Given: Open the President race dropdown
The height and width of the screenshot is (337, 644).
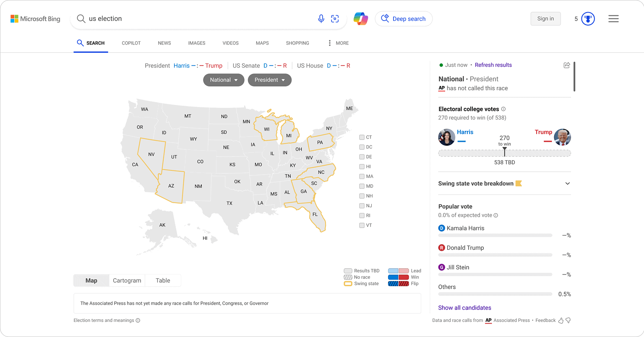Looking at the screenshot, I should tap(269, 80).
